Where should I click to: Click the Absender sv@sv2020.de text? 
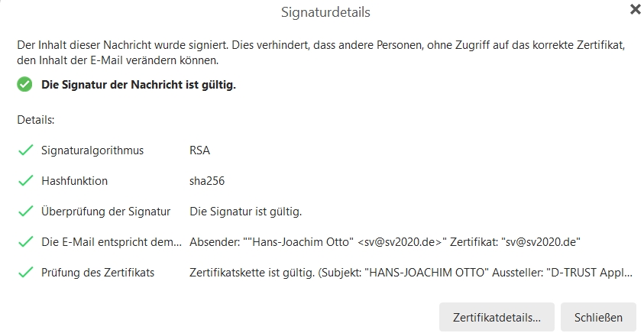pos(385,242)
